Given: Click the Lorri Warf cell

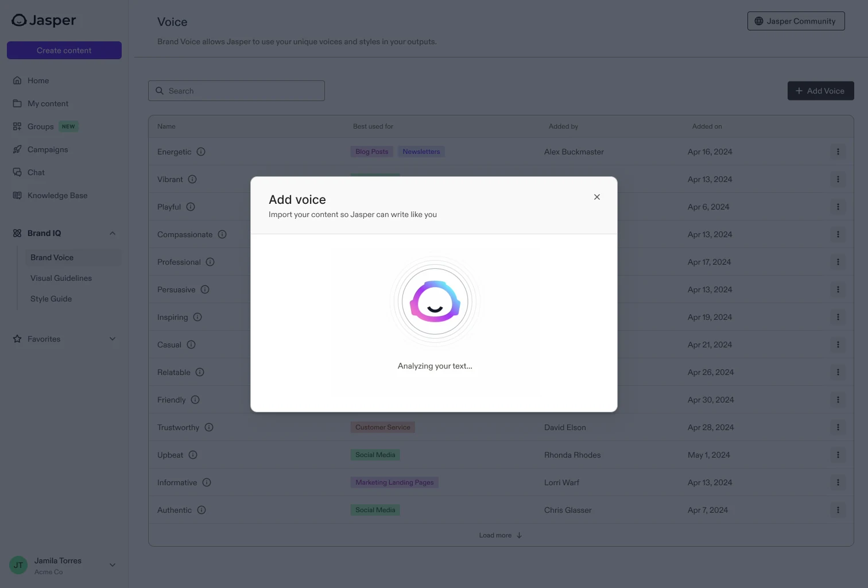Looking at the screenshot, I should point(561,482).
